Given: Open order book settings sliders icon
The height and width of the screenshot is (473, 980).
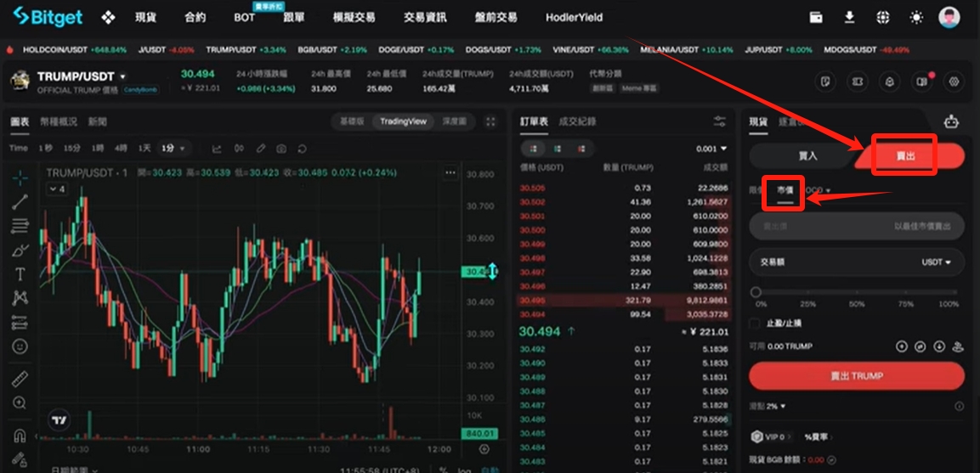Looking at the screenshot, I should [x=720, y=121].
